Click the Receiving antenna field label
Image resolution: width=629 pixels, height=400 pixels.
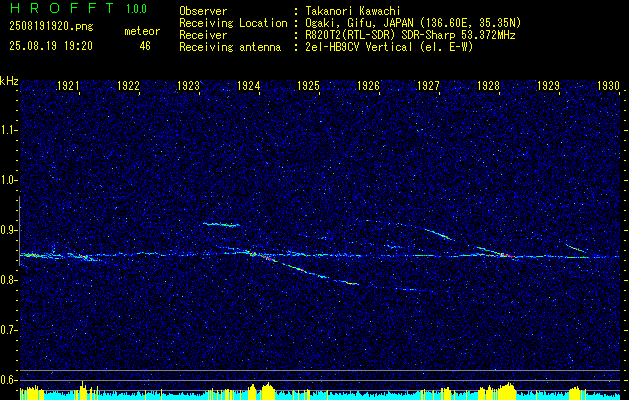[230, 47]
